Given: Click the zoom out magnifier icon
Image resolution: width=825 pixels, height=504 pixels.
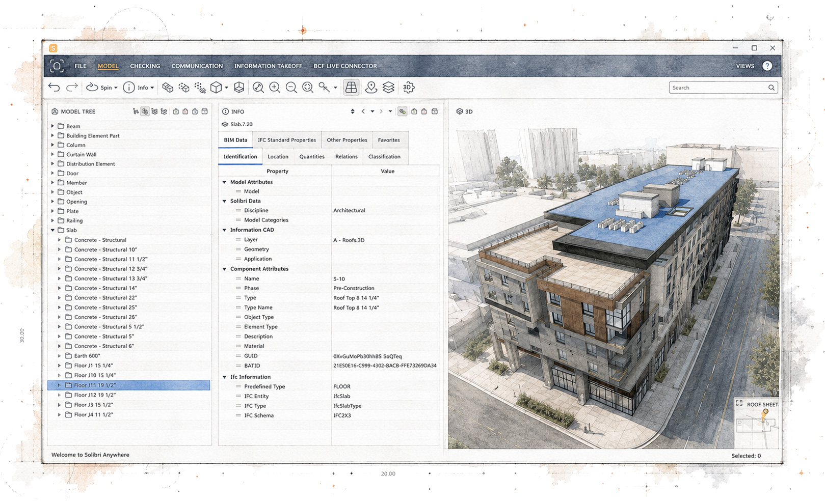Looking at the screenshot, I should click(x=291, y=88).
